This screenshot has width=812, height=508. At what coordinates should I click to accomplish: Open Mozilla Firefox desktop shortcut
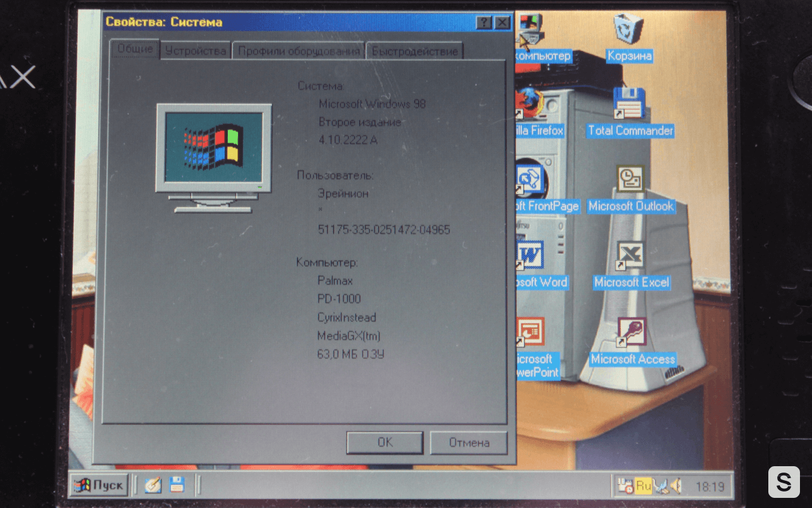point(530,105)
